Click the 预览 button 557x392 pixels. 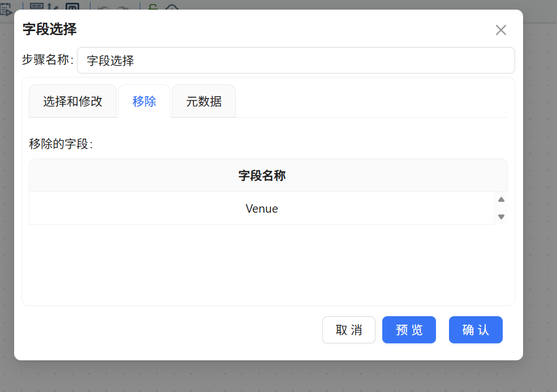click(409, 330)
